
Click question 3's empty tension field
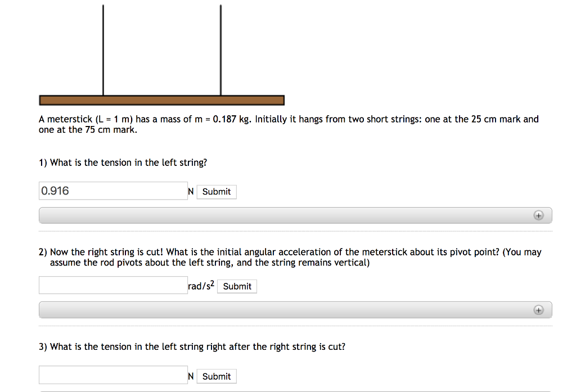112,375
